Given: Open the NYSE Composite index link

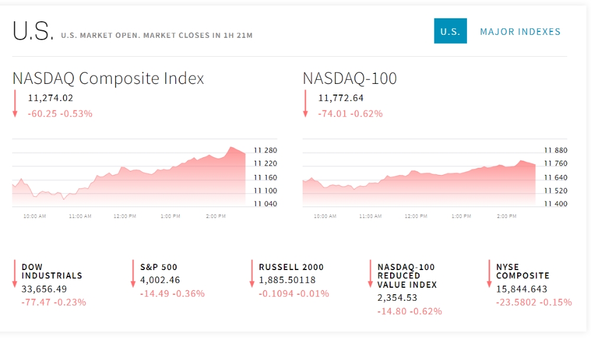Looking at the screenshot, I should click(x=522, y=271).
